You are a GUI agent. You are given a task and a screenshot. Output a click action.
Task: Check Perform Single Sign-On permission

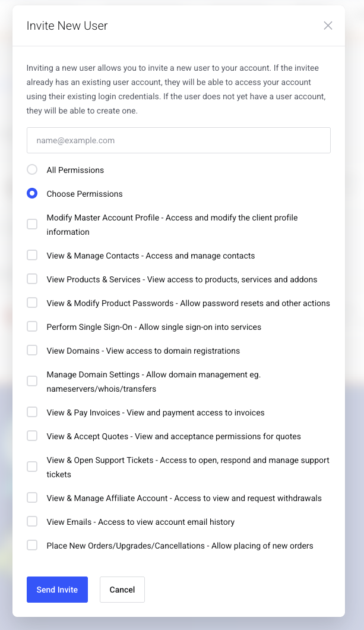32,327
